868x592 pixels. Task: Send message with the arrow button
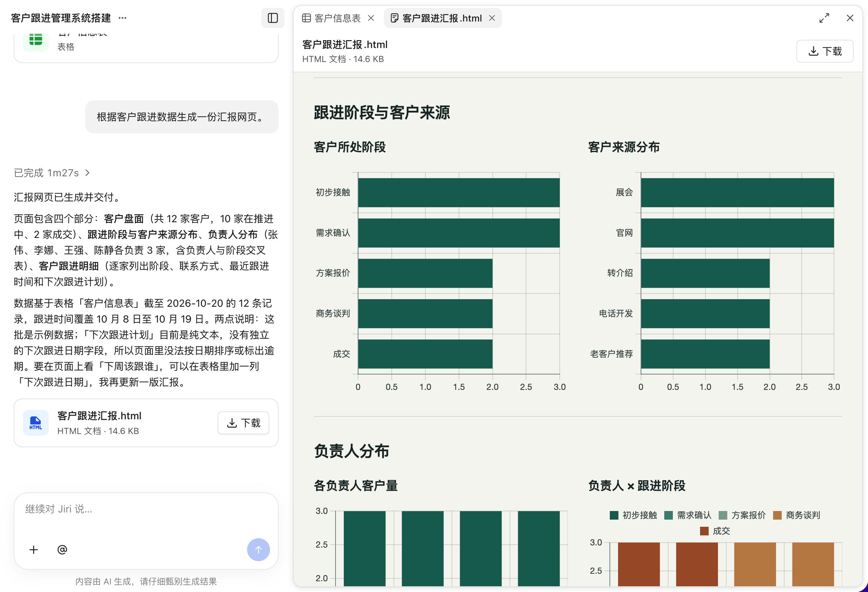[259, 550]
